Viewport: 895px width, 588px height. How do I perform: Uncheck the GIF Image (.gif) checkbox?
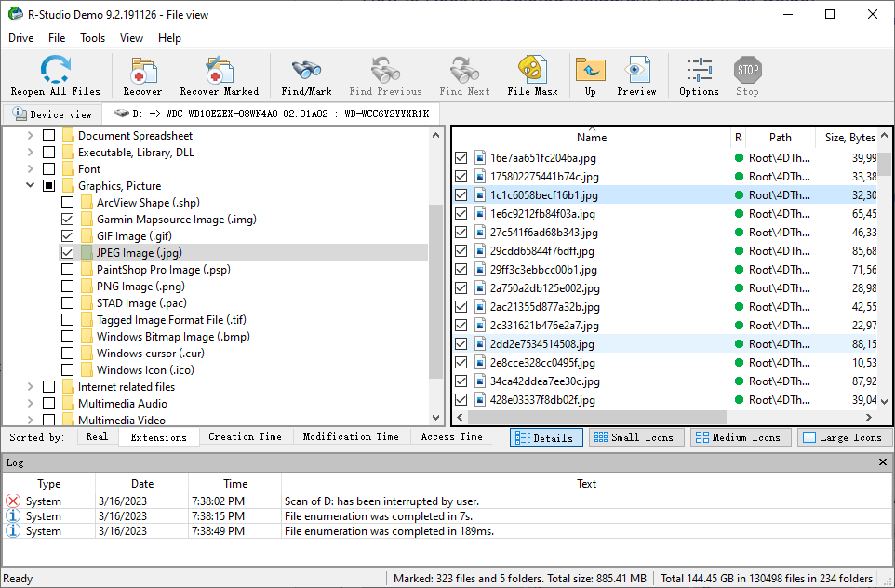[x=67, y=235]
